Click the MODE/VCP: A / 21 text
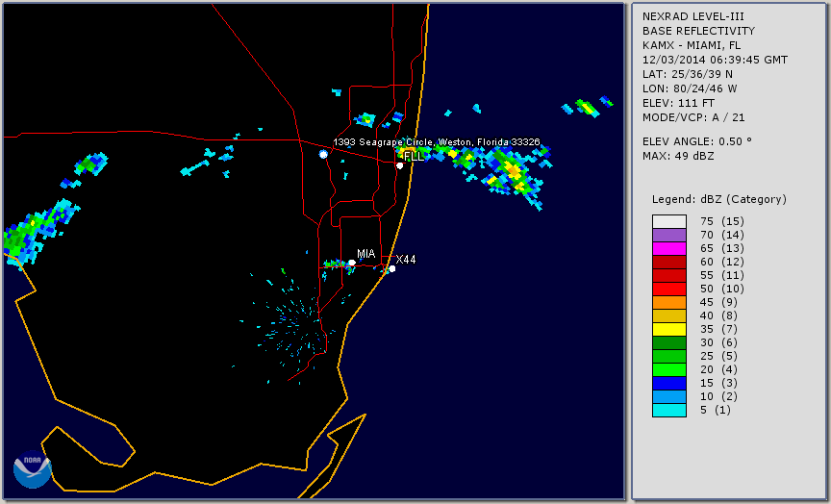The width and height of the screenshot is (831, 504). [x=693, y=117]
